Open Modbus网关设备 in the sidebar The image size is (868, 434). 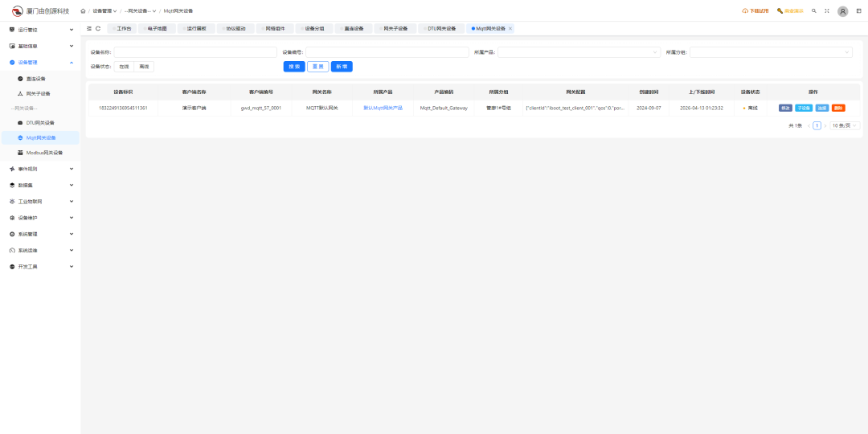pyautogui.click(x=44, y=153)
